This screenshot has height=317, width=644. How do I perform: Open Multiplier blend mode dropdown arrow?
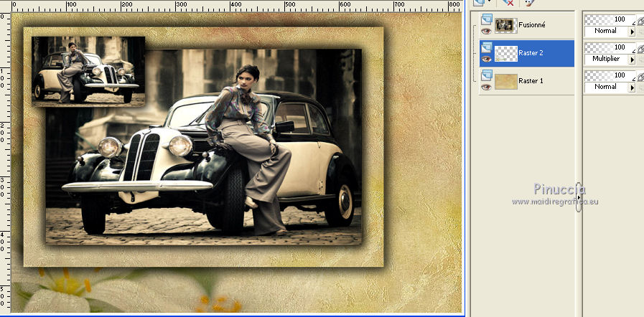click(x=632, y=60)
